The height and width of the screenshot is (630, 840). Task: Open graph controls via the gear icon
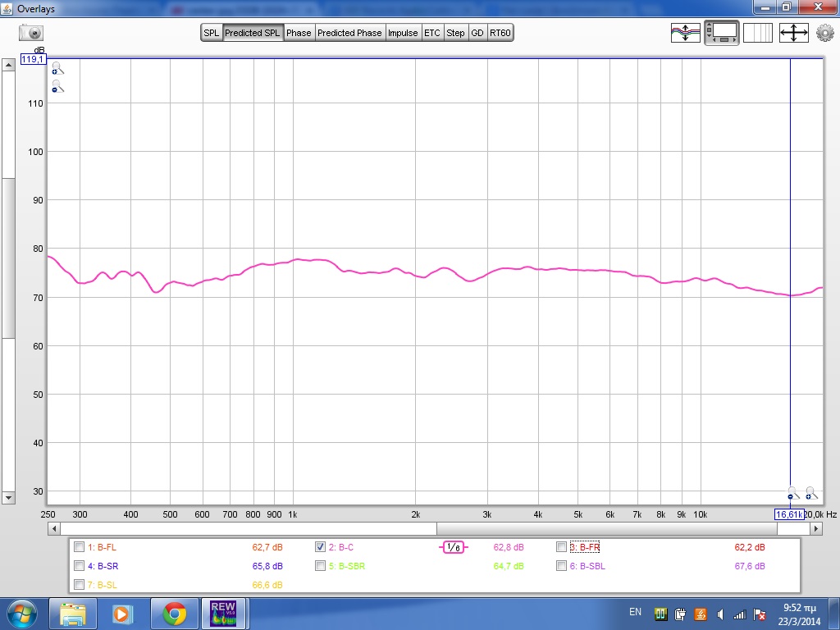click(x=824, y=34)
